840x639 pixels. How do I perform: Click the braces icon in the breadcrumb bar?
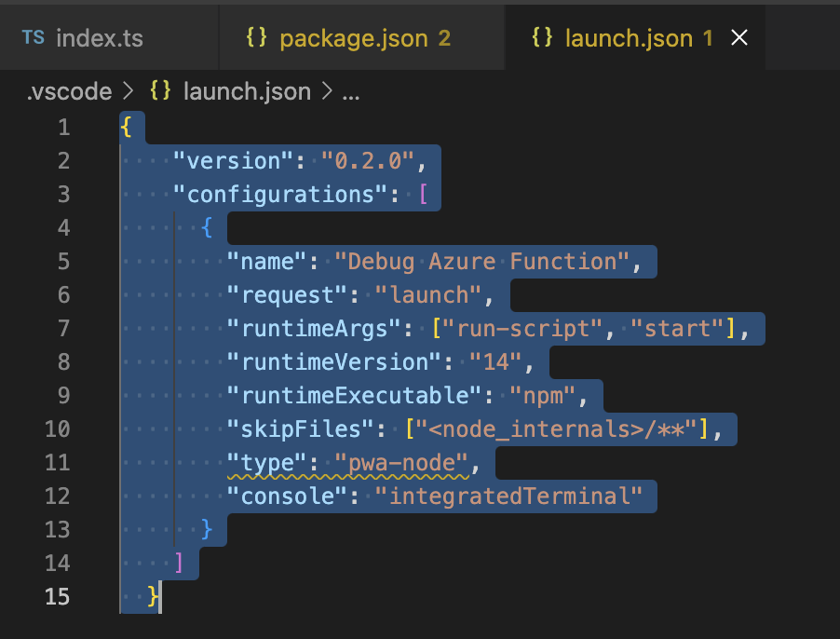coord(159,91)
